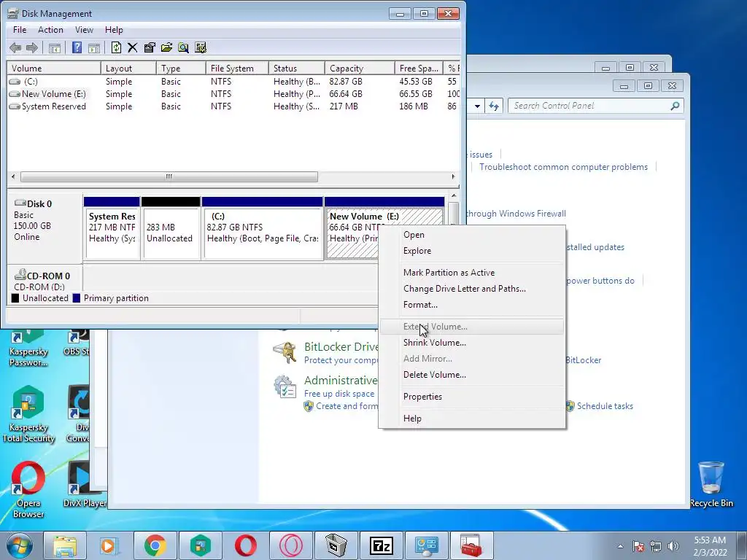This screenshot has height=560, width=747.
Task: Select Change Drive Letter and Paths...
Action: [472, 289]
